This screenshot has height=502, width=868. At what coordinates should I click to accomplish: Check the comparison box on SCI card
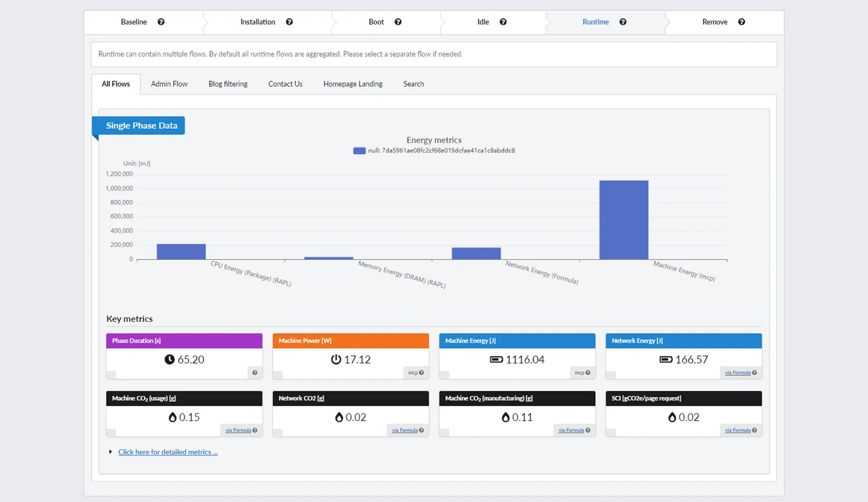[610, 432]
